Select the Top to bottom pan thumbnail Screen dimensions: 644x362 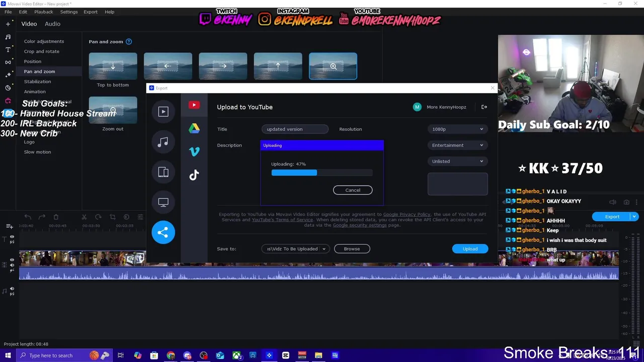[x=113, y=66]
